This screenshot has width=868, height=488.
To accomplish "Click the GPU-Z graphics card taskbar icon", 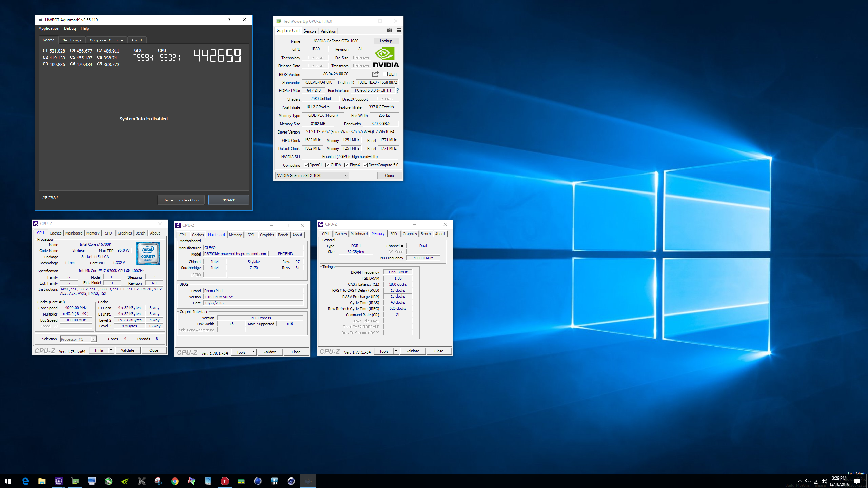I will [75, 481].
